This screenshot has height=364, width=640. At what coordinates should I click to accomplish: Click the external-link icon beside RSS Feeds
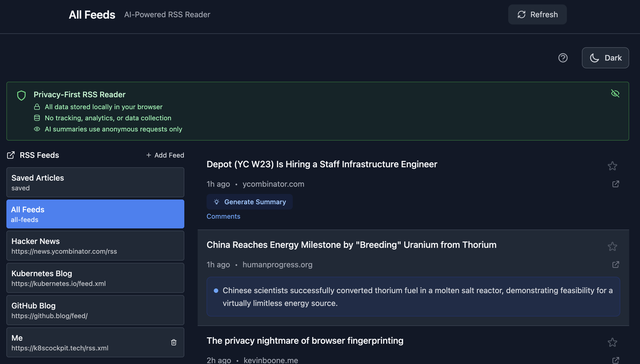click(x=11, y=155)
